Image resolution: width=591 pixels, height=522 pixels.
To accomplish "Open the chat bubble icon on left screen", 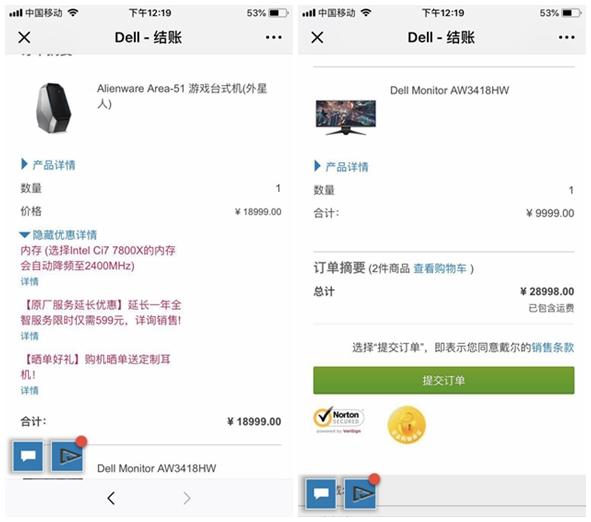I will 28,456.
